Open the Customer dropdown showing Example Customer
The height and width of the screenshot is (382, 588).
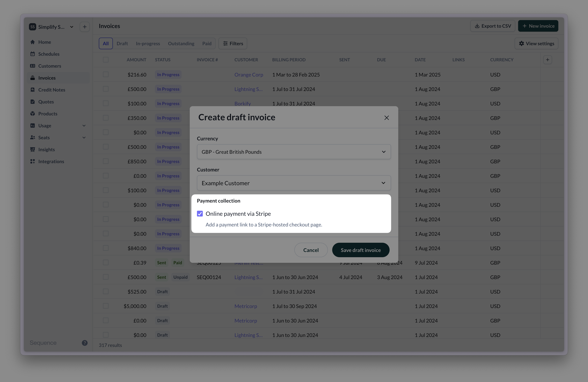pos(293,183)
